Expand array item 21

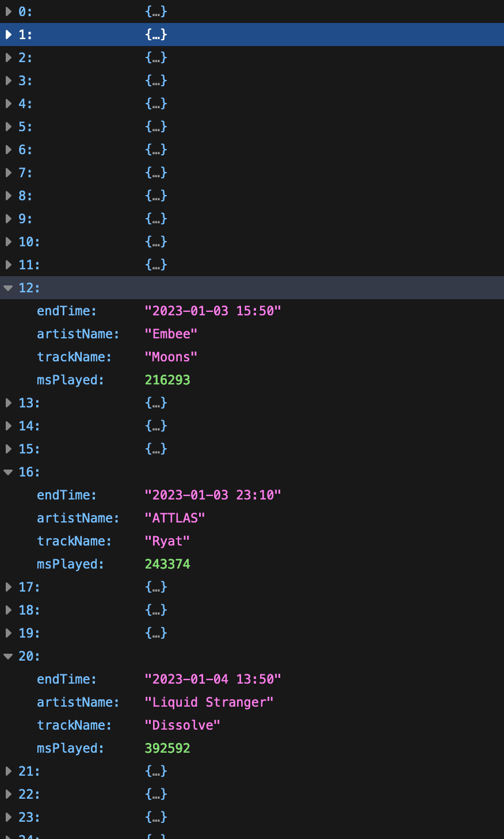[9, 771]
